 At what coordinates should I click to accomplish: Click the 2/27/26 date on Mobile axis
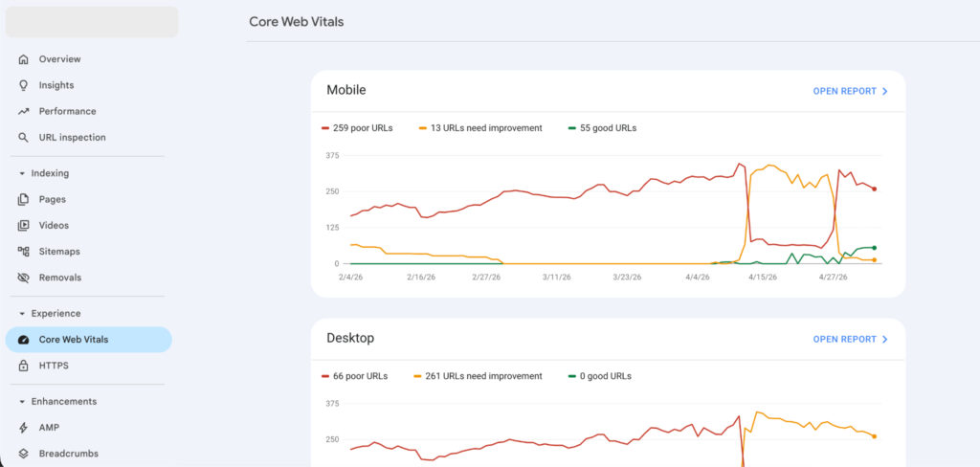click(488, 277)
